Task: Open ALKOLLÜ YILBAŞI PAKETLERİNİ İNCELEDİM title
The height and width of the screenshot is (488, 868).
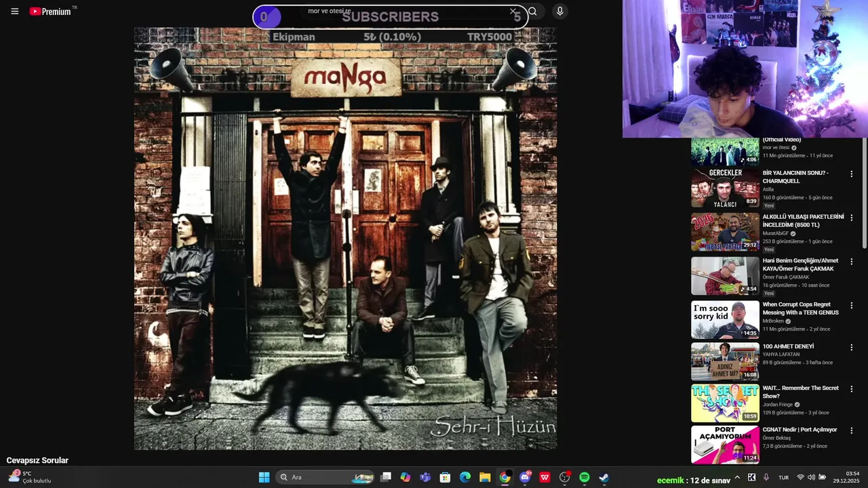Action: [x=803, y=221]
